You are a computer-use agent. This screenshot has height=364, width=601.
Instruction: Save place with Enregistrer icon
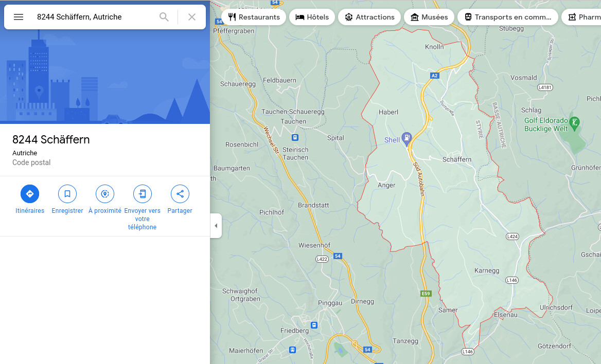67,194
